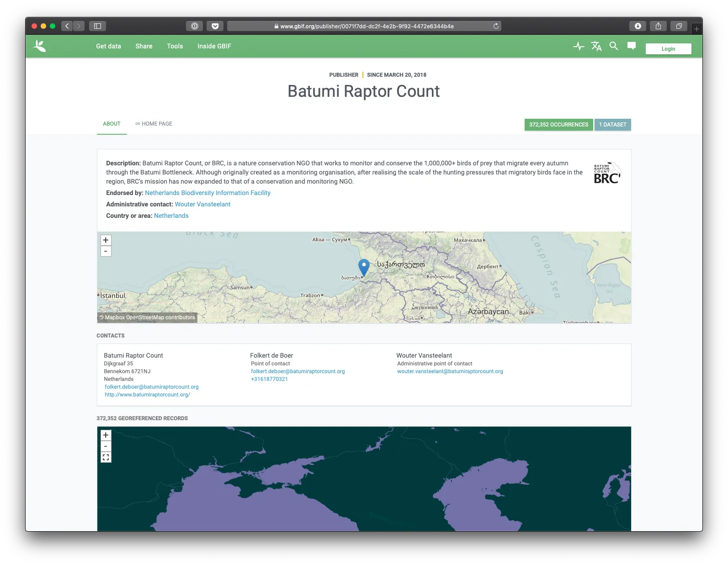Click the Safari address bar URL
728x565 pixels.
(x=364, y=26)
